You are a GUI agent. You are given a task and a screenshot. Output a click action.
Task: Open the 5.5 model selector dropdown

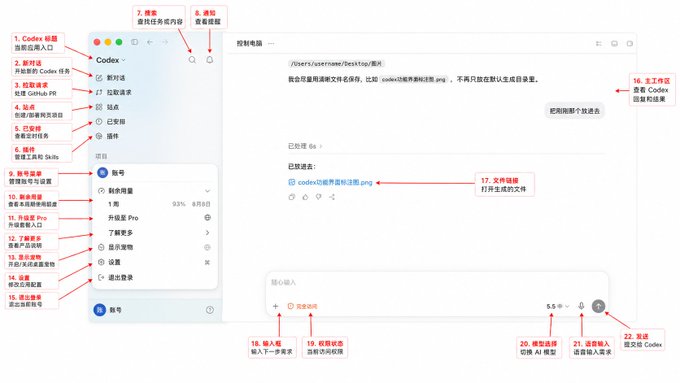558,306
